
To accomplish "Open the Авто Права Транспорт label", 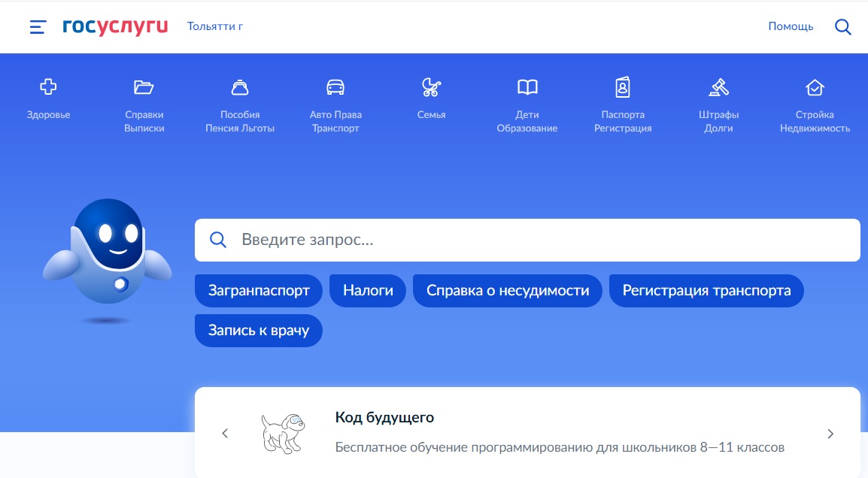I will click(x=335, y=121).
